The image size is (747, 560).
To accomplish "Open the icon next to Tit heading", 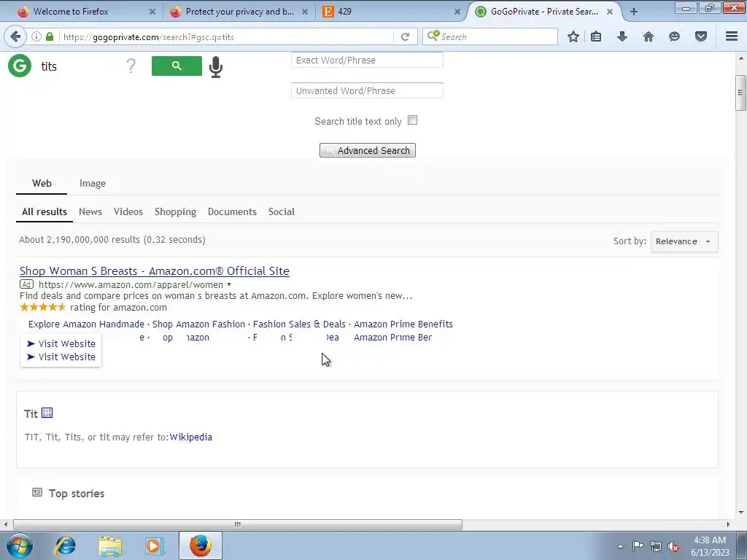I will (47, 413).
